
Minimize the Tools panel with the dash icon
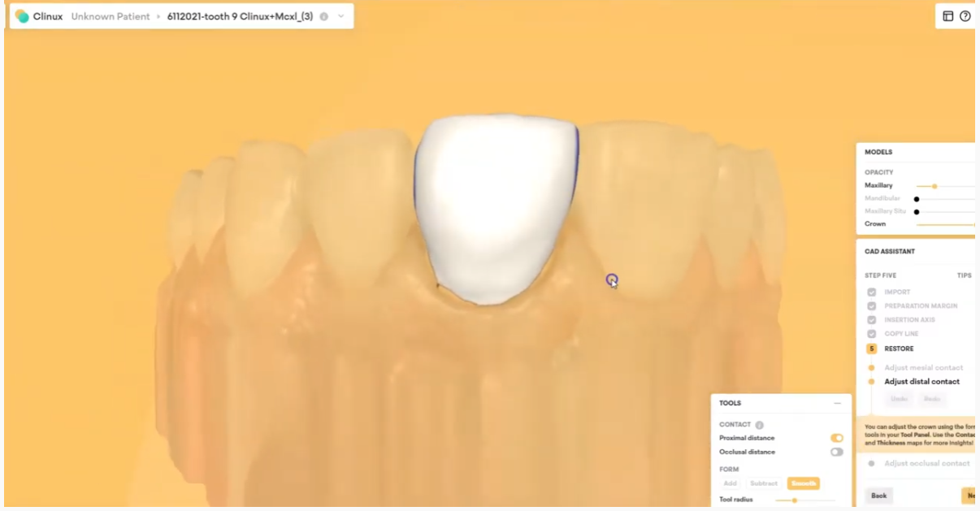tap(837, 403)
